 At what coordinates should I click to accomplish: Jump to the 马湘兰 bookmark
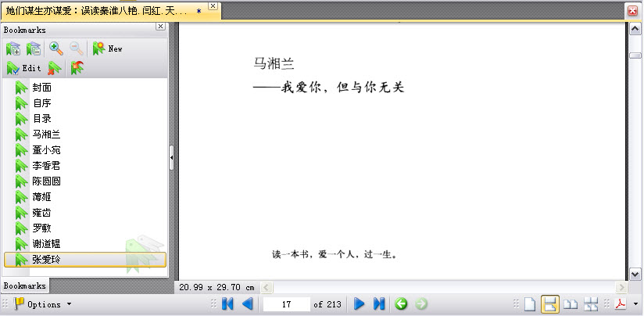46,135
